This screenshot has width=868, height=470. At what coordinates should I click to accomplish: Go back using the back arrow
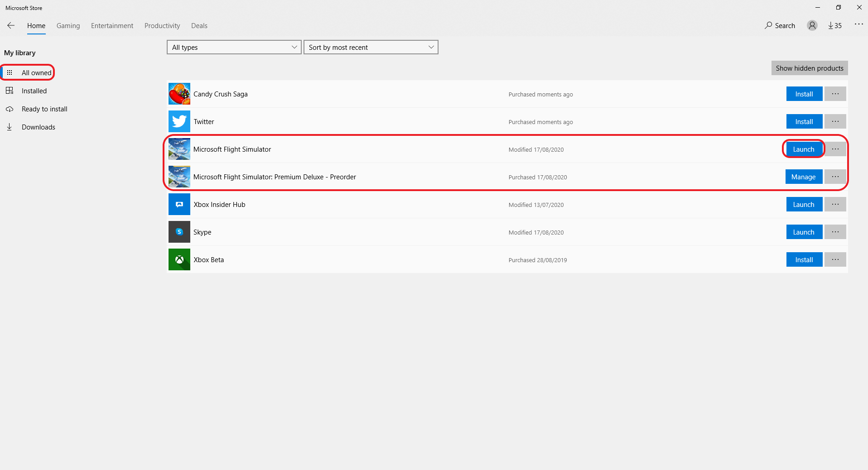pos(11,26)
